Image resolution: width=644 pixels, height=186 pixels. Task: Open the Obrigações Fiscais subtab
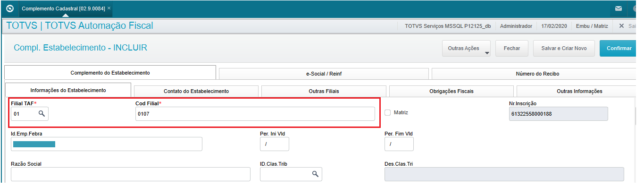coord(451,91)
